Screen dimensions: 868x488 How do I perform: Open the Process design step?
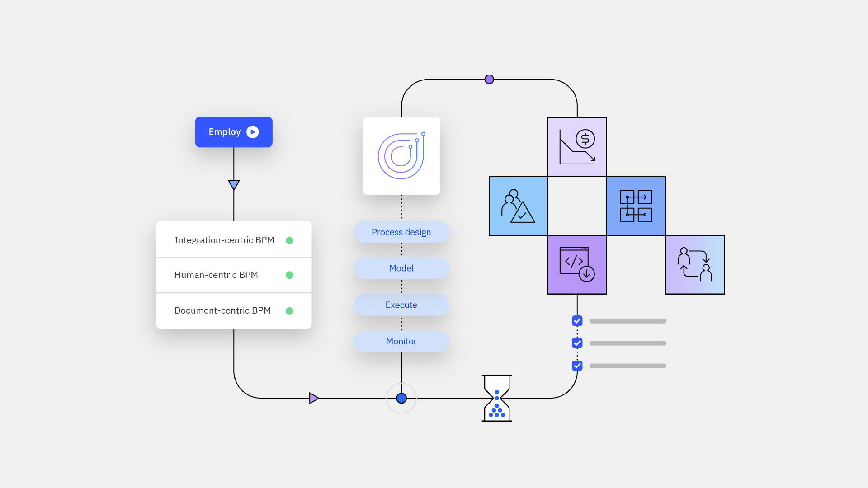pos(401,232)
